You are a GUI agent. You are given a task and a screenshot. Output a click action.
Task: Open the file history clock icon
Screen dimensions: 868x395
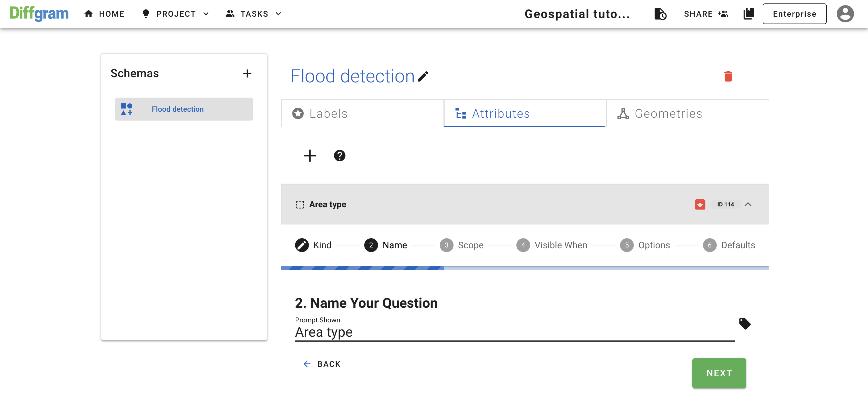click(660, 14)
